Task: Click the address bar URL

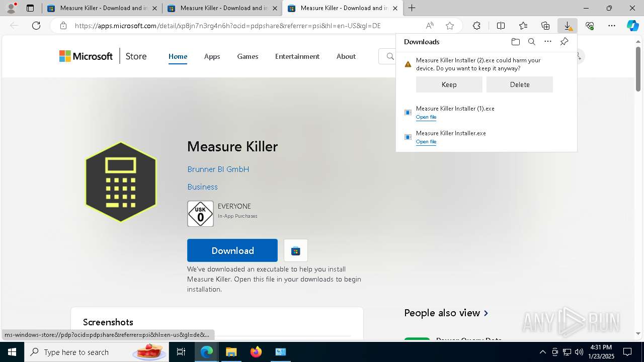Action: tap(228, 26)
